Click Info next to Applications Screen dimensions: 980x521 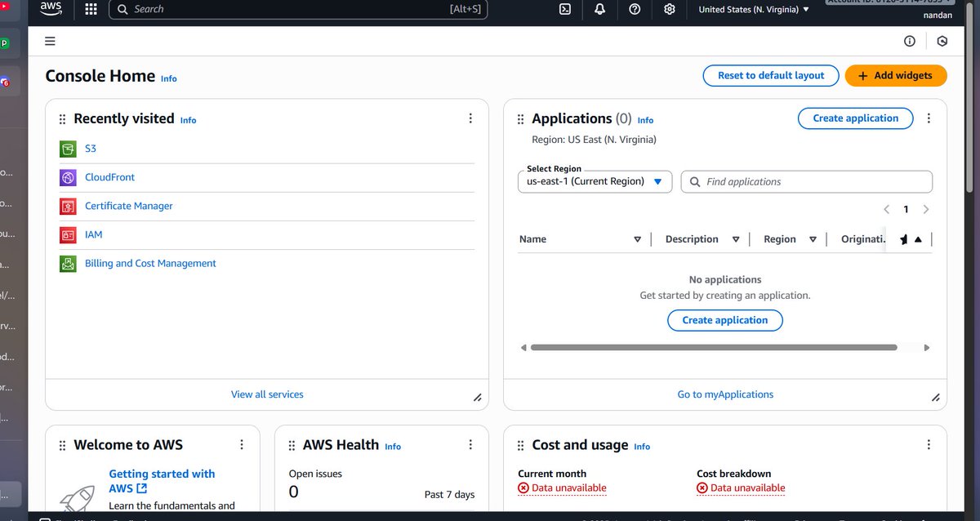click(x=645, y=120)
